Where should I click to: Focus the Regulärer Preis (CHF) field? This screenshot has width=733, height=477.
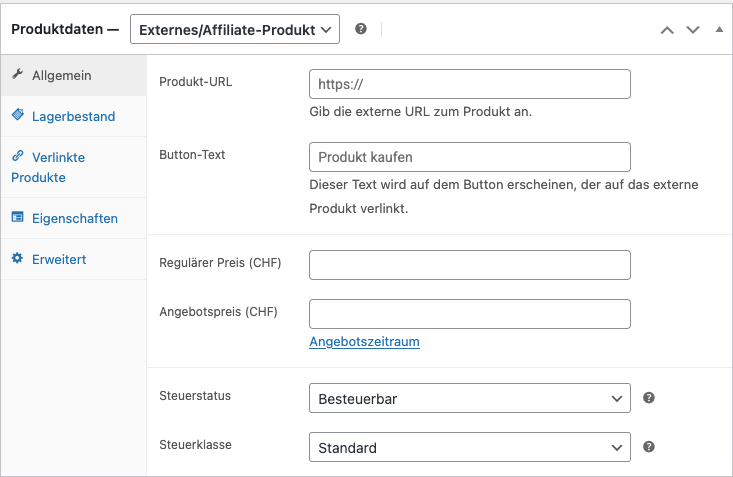[470, 265]
